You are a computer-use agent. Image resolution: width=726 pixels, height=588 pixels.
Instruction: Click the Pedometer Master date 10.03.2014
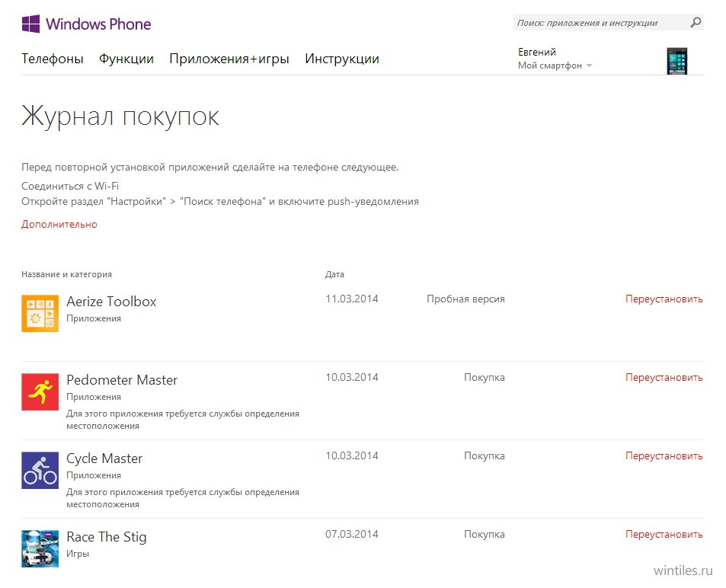click(x=352, y=377)
